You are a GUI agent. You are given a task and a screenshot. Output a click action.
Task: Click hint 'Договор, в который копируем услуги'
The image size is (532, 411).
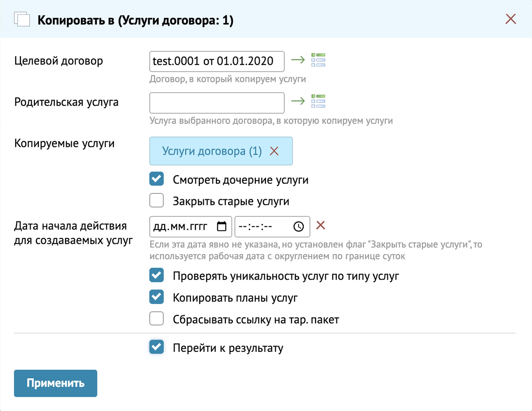tap(227, 79)
